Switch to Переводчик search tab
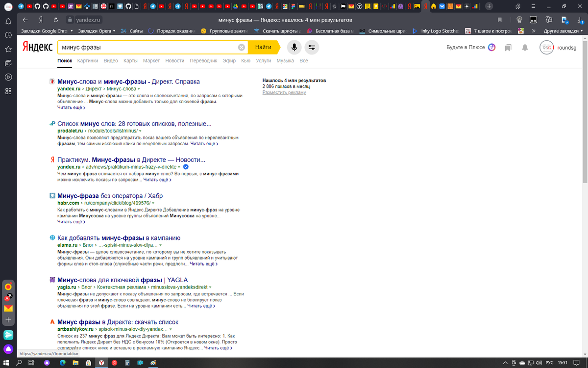The width and height of the screenshot is (588, 368). pos(203,61)
